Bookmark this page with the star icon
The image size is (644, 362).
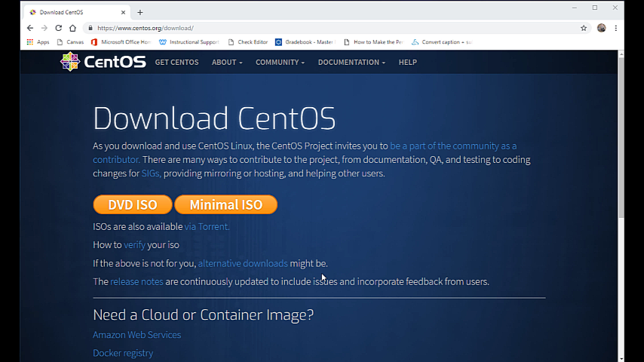pyautogui.click(x=584, y=28)
